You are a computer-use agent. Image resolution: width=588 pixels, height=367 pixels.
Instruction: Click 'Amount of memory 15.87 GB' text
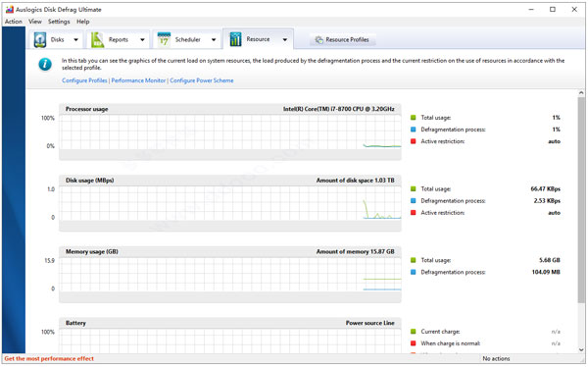coord(355,251)
